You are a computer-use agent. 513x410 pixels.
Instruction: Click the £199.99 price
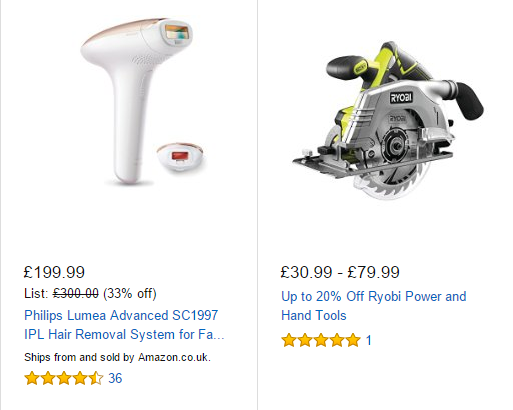pyautogui.click(x=54, y=272)
